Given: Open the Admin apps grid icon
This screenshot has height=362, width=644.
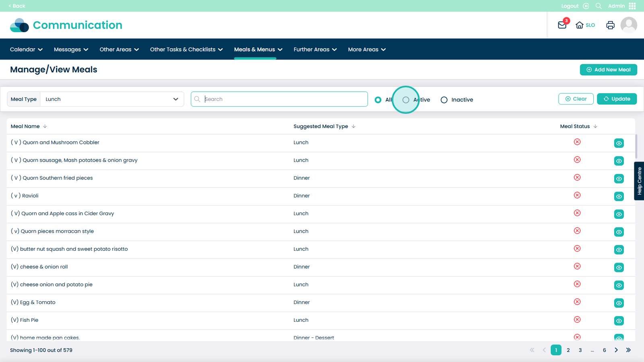Looking at the screenshot, I should click(x=632, y=6).
